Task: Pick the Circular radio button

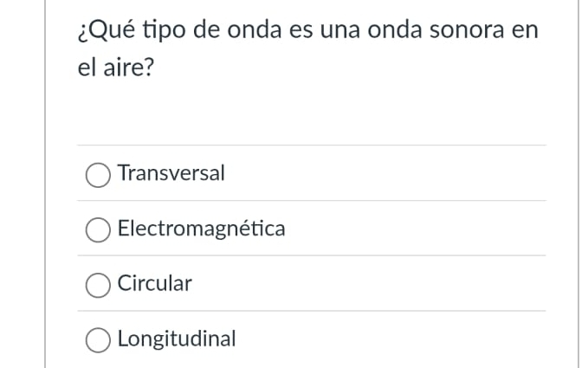Action: 98,285
